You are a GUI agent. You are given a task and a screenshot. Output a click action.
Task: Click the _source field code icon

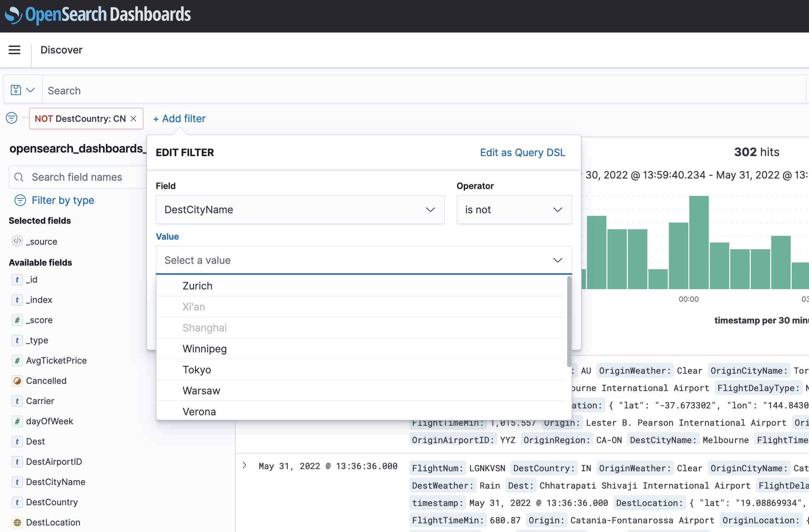pyautogui.click(x=17, y=241)
